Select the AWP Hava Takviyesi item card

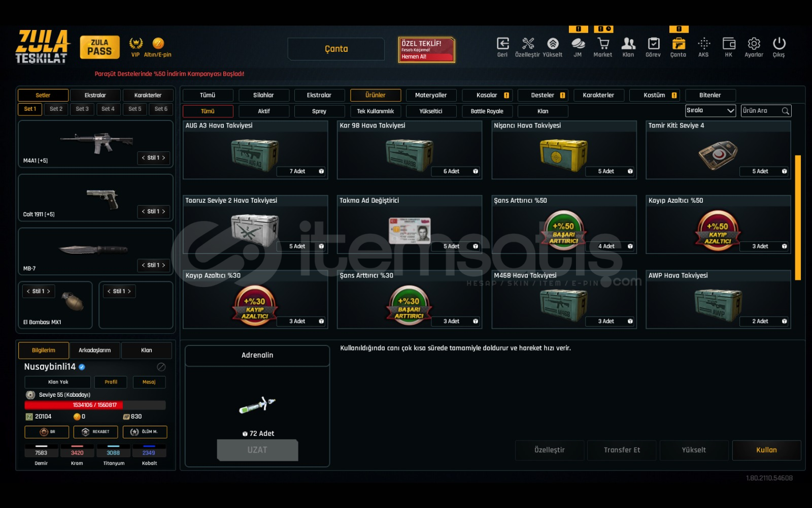pyautogui.click(x=718, y=300)
